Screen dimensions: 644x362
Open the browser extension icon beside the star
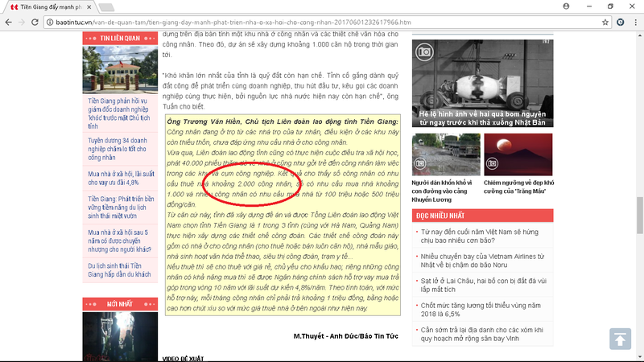tap(621, 23)
